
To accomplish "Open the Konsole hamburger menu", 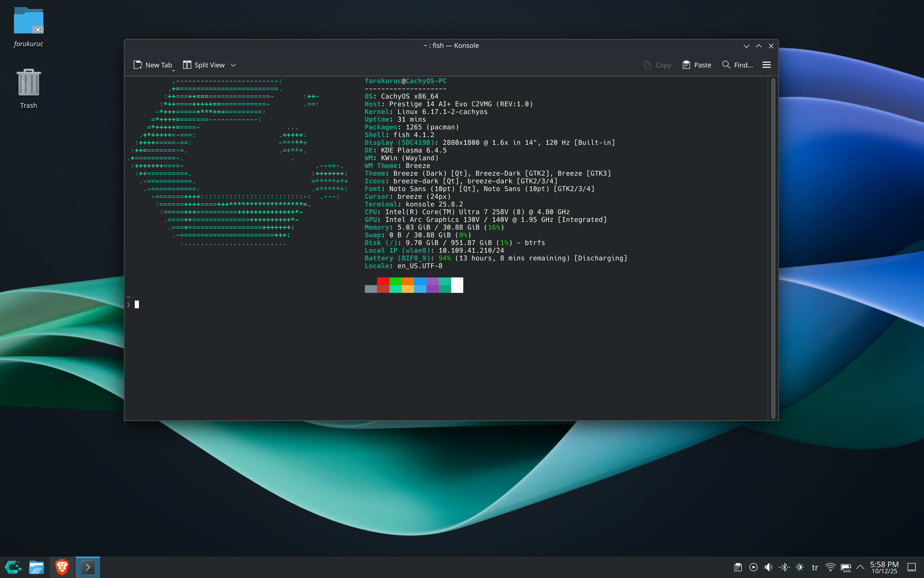I will click(x=766, y=65).
